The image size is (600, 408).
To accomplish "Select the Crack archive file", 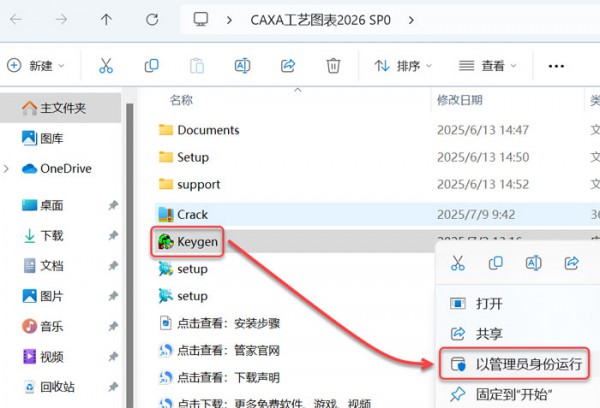I will tap(183, 214).
